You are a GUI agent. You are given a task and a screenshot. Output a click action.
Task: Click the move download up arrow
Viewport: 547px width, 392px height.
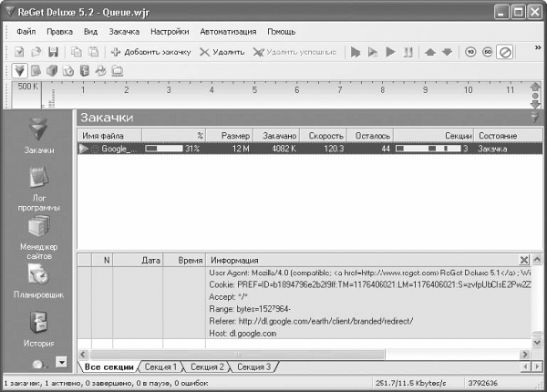click(x=430, y=52)
